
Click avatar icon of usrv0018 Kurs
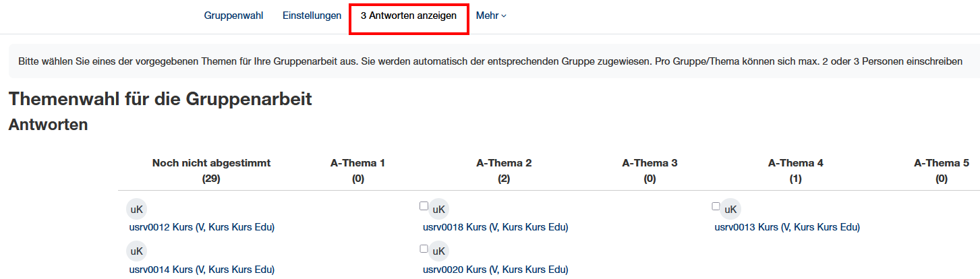click(x=439, y=210)
